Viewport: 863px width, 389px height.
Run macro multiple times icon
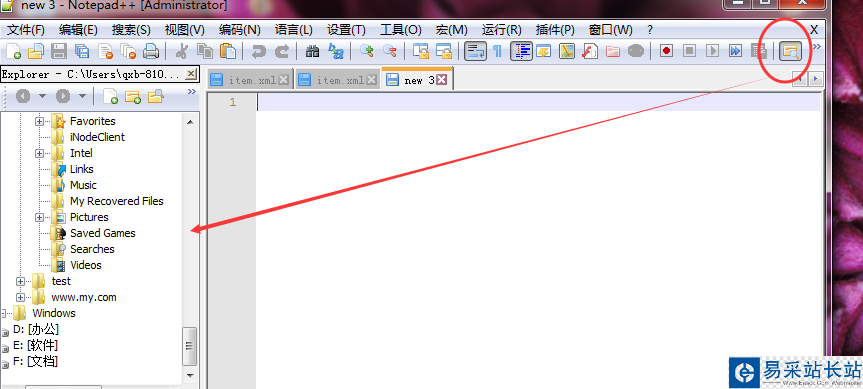pyautogui.click(x=735, y=51)
